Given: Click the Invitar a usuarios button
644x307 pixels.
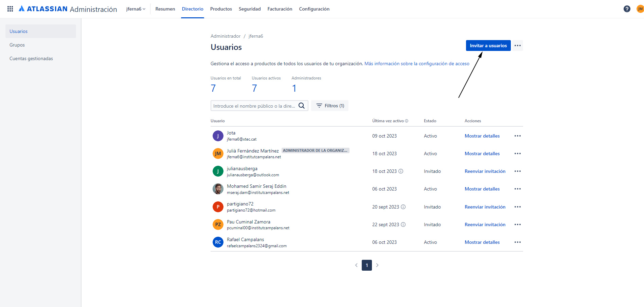Looking at the screenshot, I should click(488, 46).
